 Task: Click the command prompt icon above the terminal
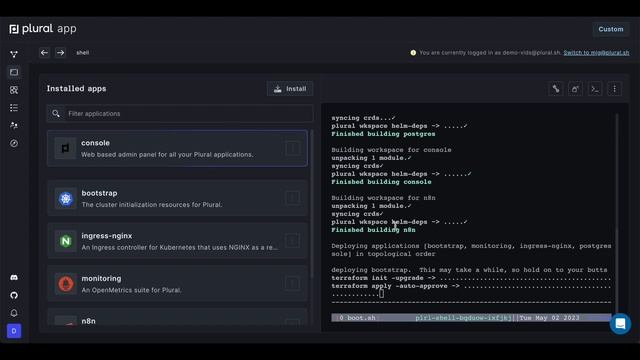click(x=595, y=89)
